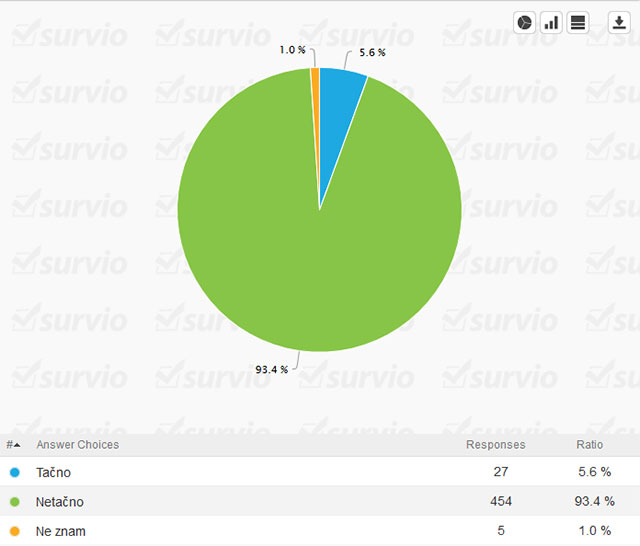Click the Answer Choices column header
Image resolution: width=640 pixels, height=546 pixels.
77,445
